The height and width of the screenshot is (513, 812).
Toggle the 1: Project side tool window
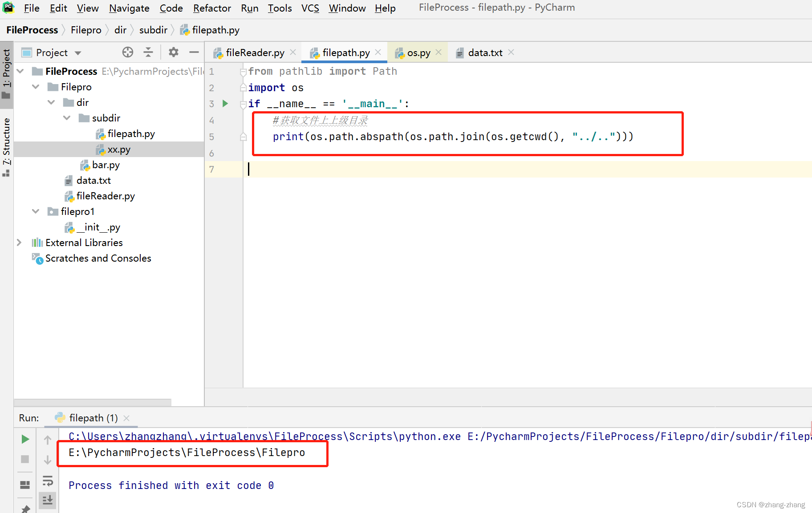point(6,74)
